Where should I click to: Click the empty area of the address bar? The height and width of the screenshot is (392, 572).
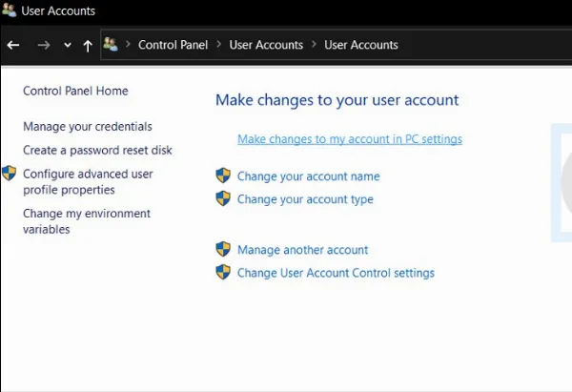[486, 45]
